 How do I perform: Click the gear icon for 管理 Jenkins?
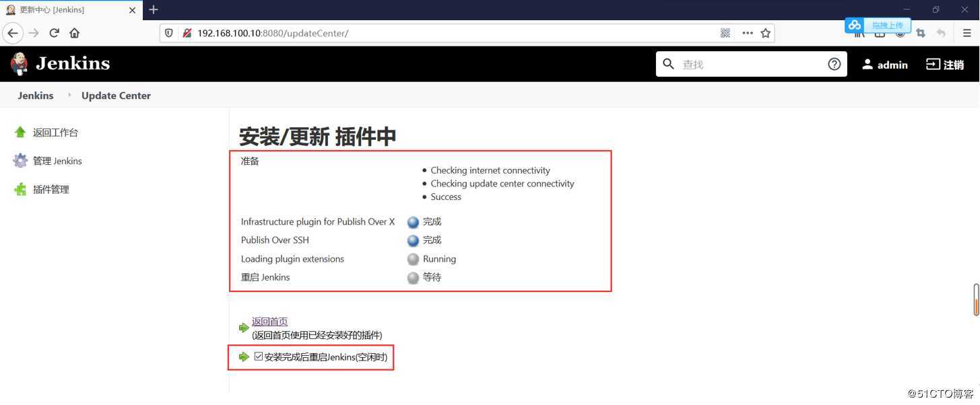[x=20, y=161]
